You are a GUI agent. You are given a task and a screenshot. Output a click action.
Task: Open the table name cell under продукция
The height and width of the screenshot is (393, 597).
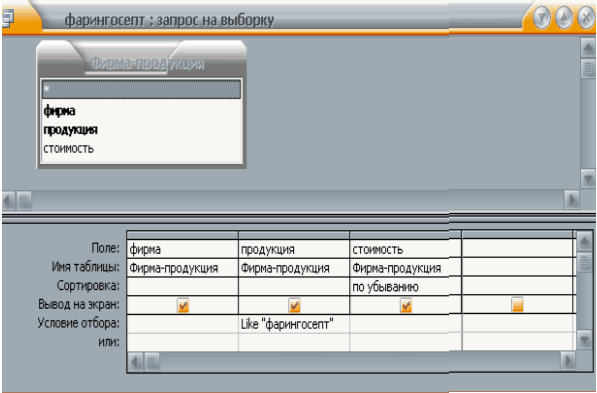[x=294, y=268]
